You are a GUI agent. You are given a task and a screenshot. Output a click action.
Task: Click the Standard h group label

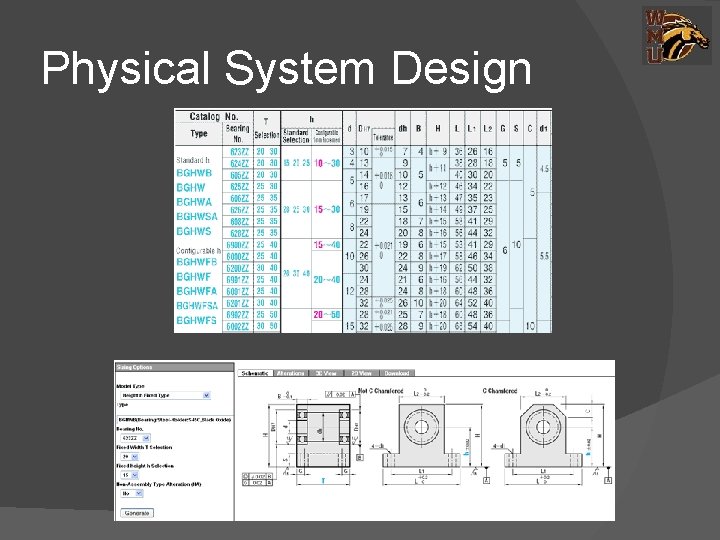click(x=193, y=160)
